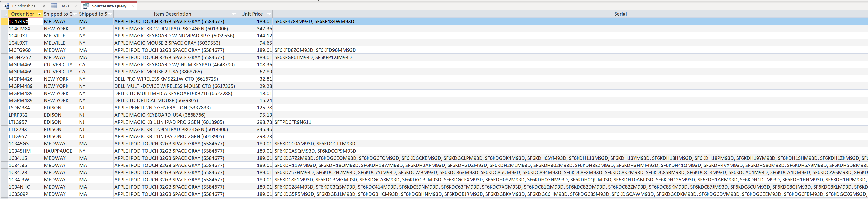Click the SourceData Query icon on tab

[86, 6]
